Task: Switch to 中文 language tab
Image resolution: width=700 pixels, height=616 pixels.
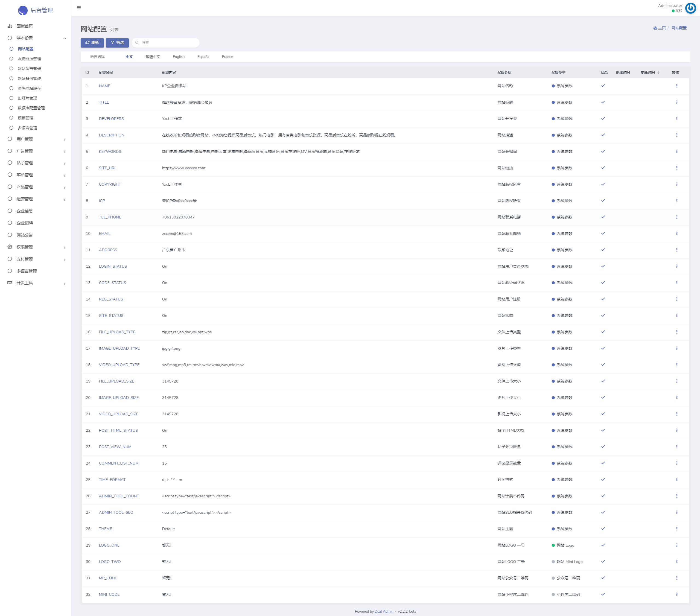Action: [x=129, y=57]
